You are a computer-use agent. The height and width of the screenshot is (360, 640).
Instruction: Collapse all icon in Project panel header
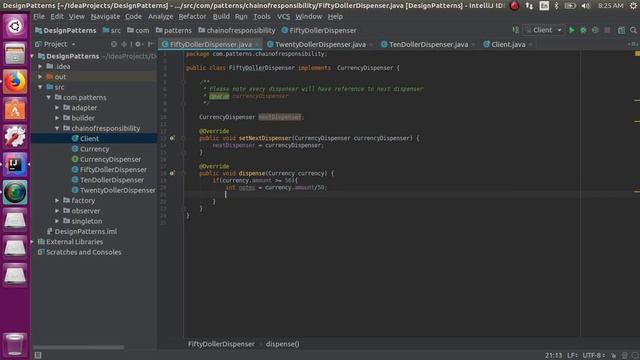point(124,44)
